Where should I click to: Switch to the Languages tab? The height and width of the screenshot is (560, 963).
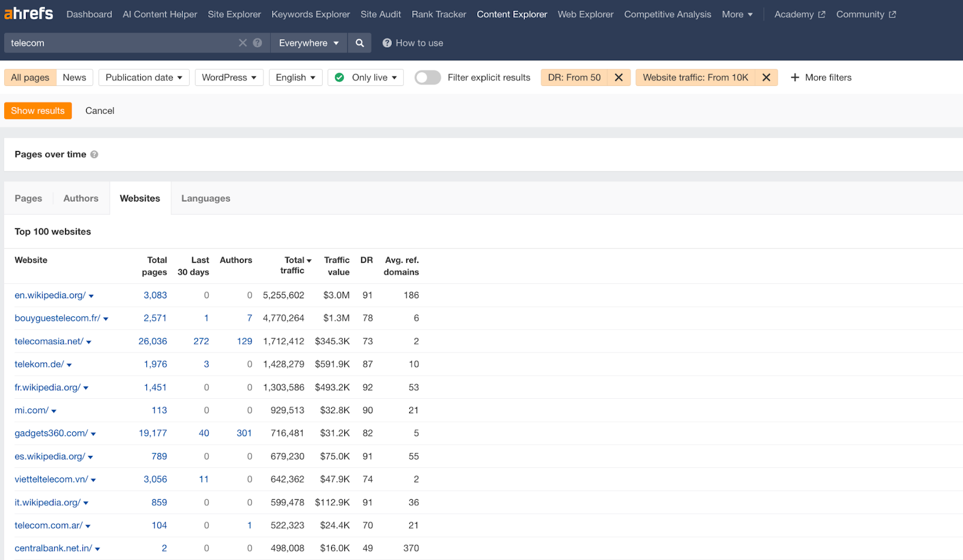click(x=206, y=198)
